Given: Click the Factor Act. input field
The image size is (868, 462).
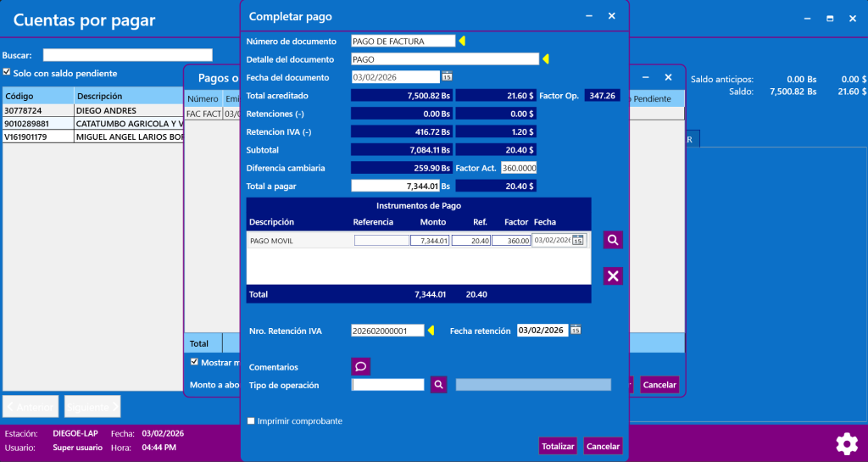Looking at the screenshot, I should (x=519, y=168).
